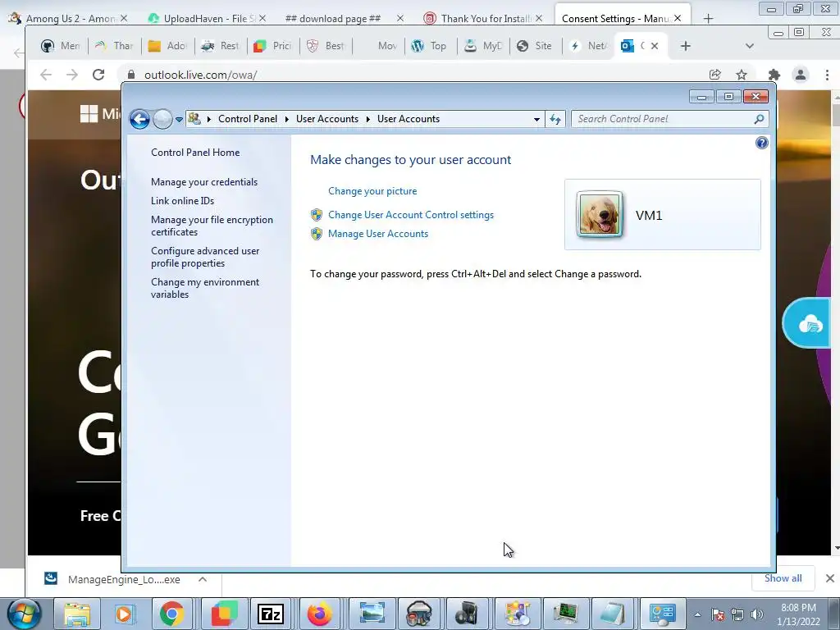Open Notepad taskbar icon
The width and height of the screenshot is (840, 630).
(x=613, y=614)
